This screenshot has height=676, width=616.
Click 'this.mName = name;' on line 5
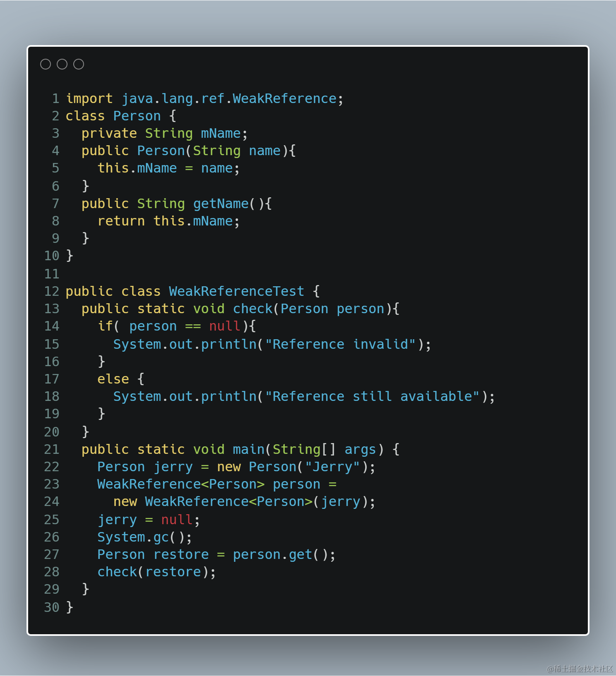[168, 168]
